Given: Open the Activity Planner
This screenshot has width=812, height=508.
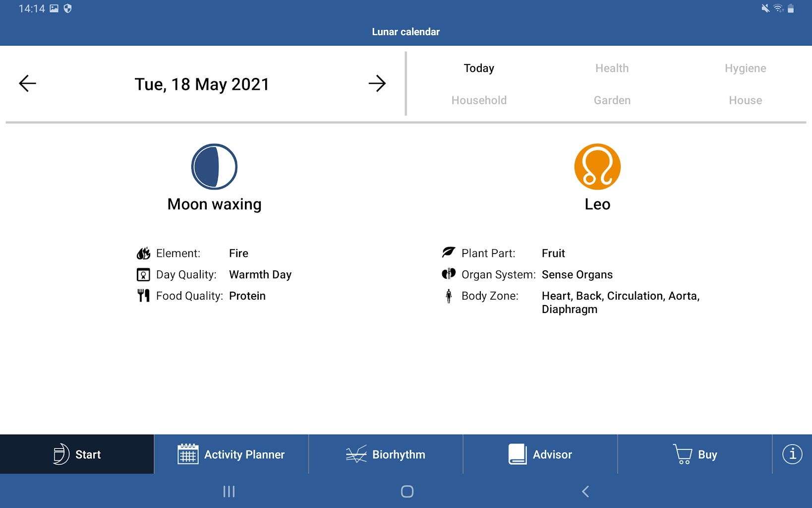Looking at the screenshot, I should pos(231,454).
